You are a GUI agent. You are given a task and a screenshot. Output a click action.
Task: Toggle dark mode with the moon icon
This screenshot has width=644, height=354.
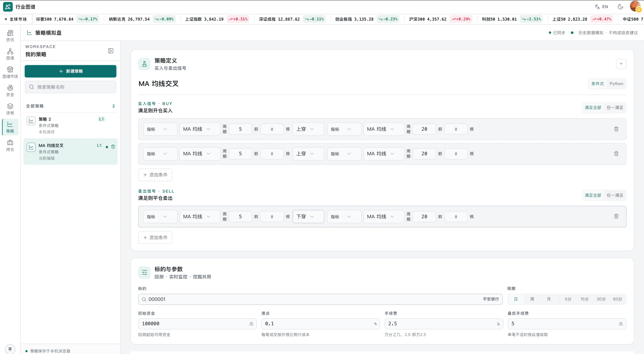620,7
